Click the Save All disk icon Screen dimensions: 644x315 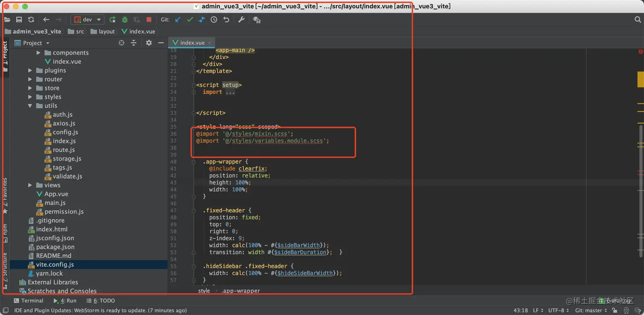[19, 20]
